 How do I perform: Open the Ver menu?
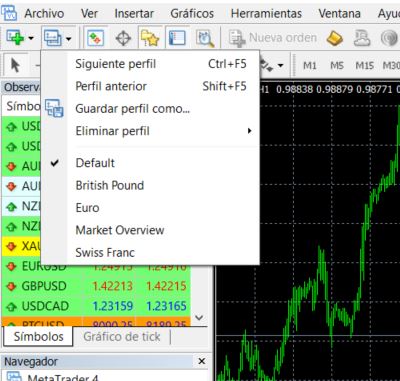click(x=89, y=14)
